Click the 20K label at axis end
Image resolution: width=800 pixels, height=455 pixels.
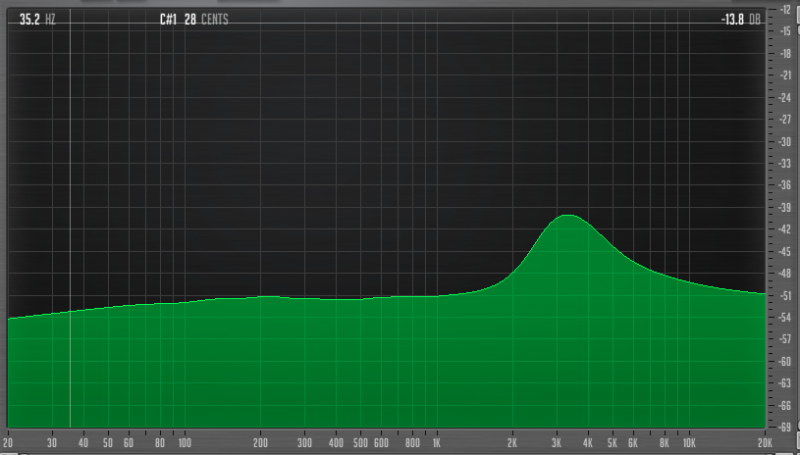click(765, 441)
